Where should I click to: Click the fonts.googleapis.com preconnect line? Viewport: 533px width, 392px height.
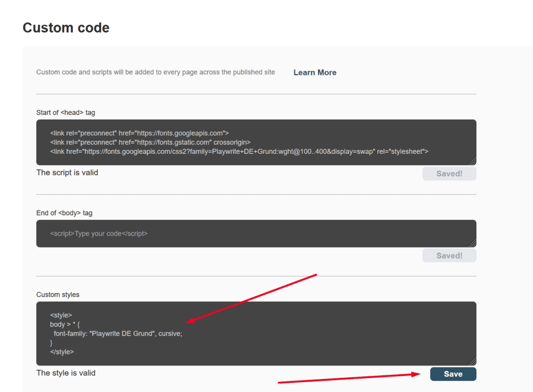point(139,133)
